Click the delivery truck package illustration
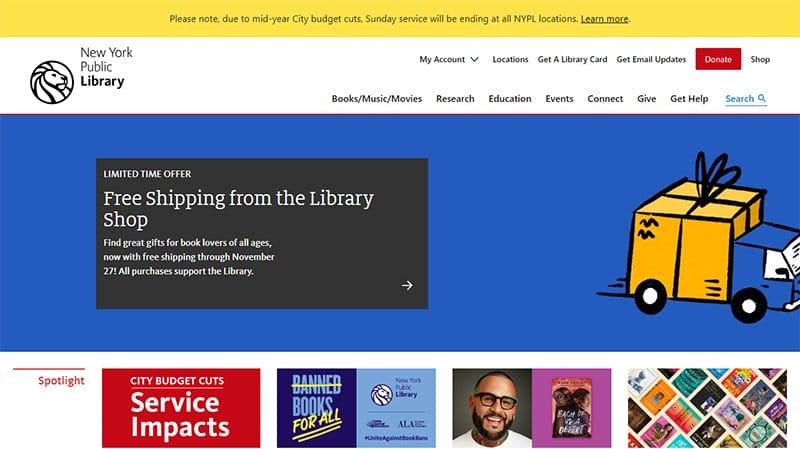 point(698,237)
